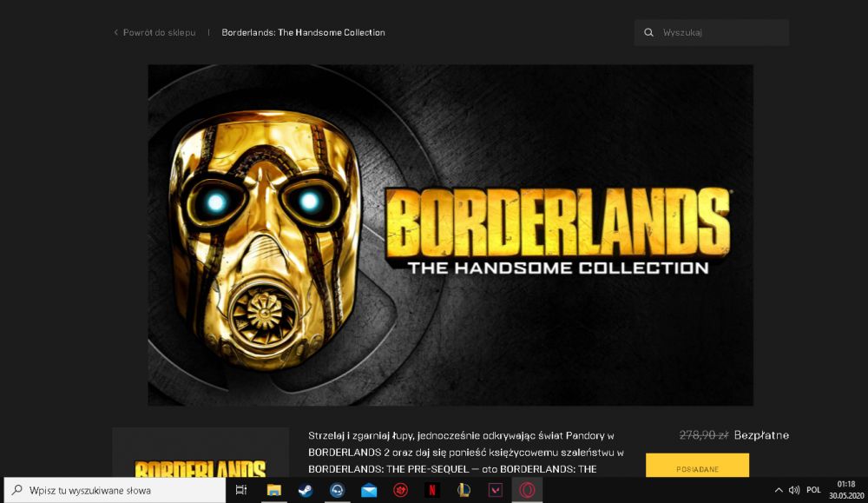
Task: Launch League of Legends from the taskbar
Action: (x=463, y=490)
